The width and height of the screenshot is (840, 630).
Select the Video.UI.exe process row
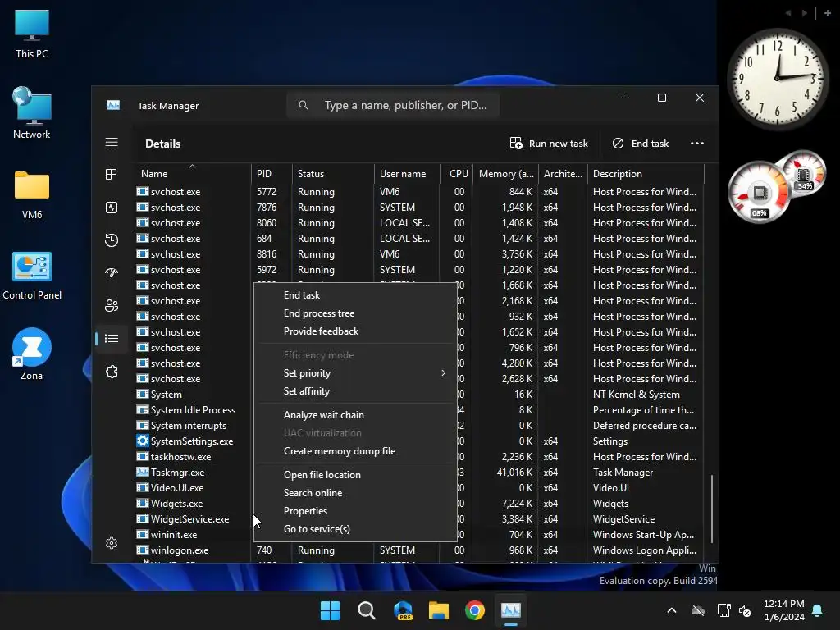pyautogui.click(x=419, y=488)
